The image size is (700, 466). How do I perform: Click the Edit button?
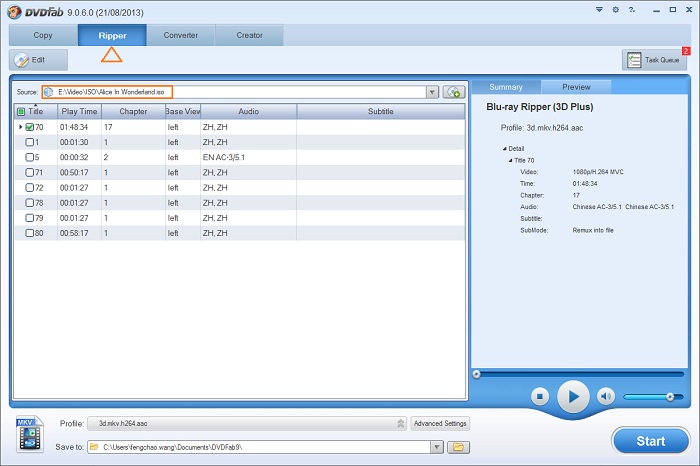38,60
